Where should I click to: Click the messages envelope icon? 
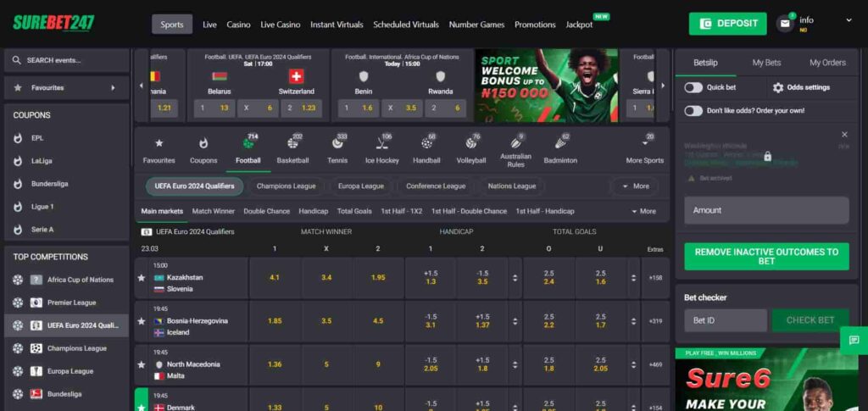[x=784, y=24]
